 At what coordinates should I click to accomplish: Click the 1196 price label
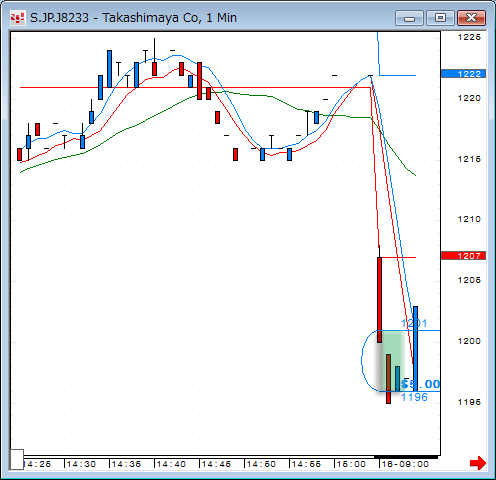414,397
